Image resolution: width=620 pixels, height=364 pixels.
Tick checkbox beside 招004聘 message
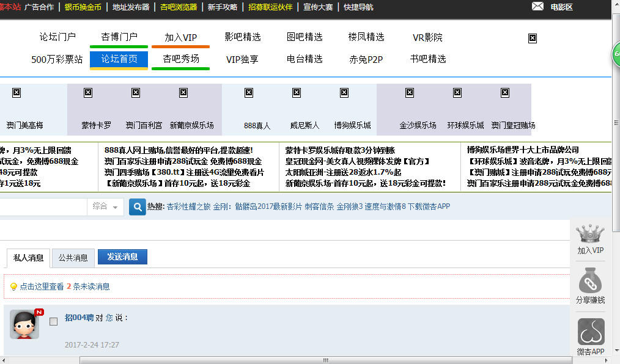tap(53, 321)
